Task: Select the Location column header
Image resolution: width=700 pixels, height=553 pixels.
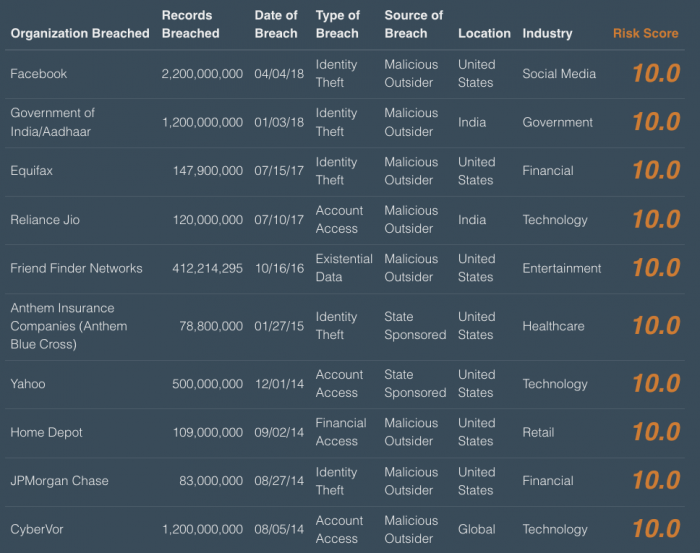Action: [484, 33]
